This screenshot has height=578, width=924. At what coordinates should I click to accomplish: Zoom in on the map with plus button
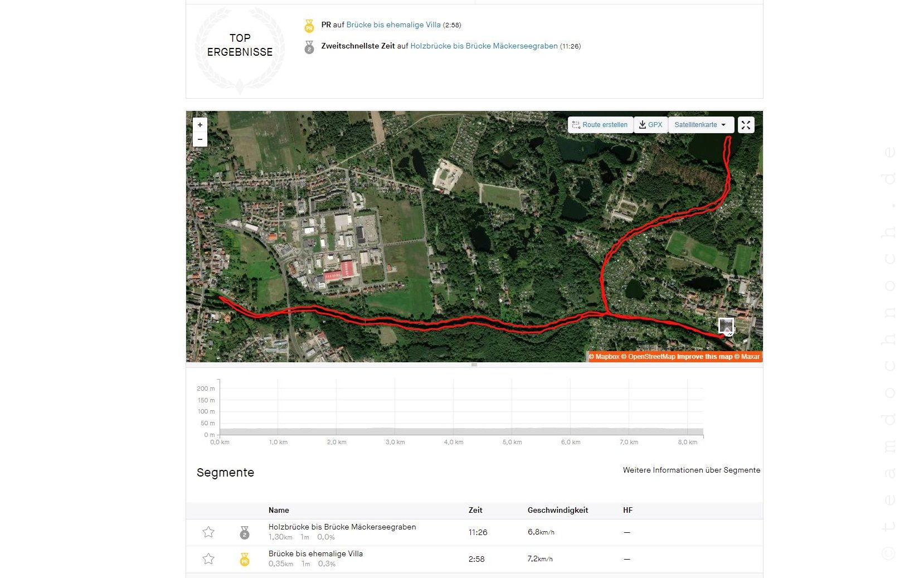[x=200, y=125]
